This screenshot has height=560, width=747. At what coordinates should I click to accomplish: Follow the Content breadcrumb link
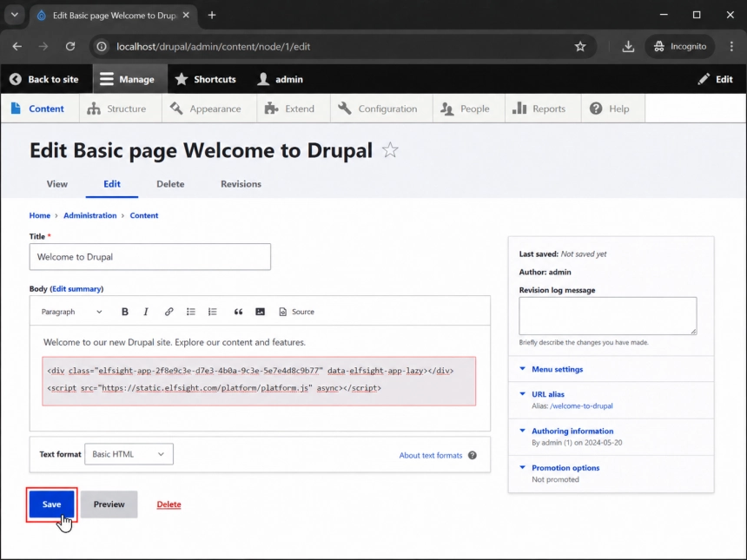pos(144,215)
